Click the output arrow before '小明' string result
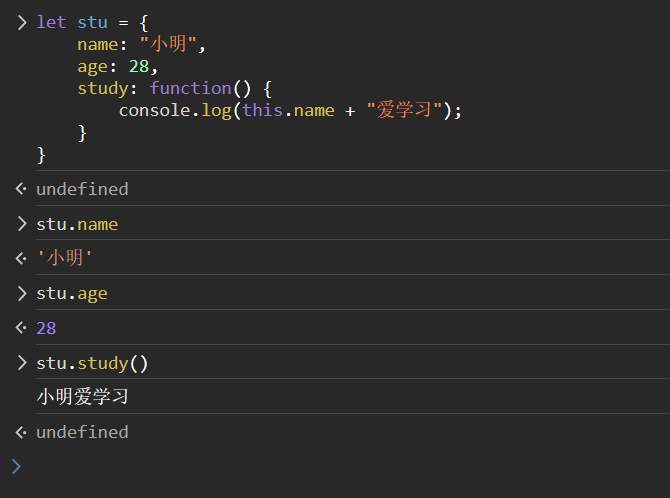 pyautogui.click(x=21, y=259)
